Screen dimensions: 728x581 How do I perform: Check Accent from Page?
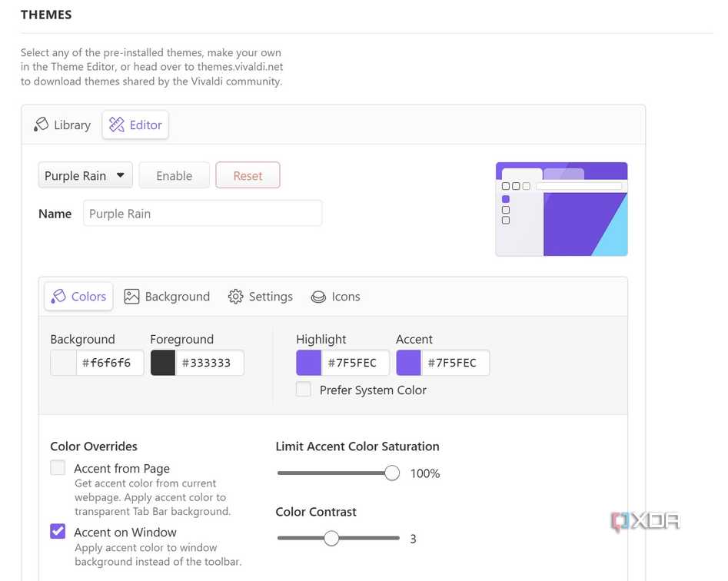point(58,467)
